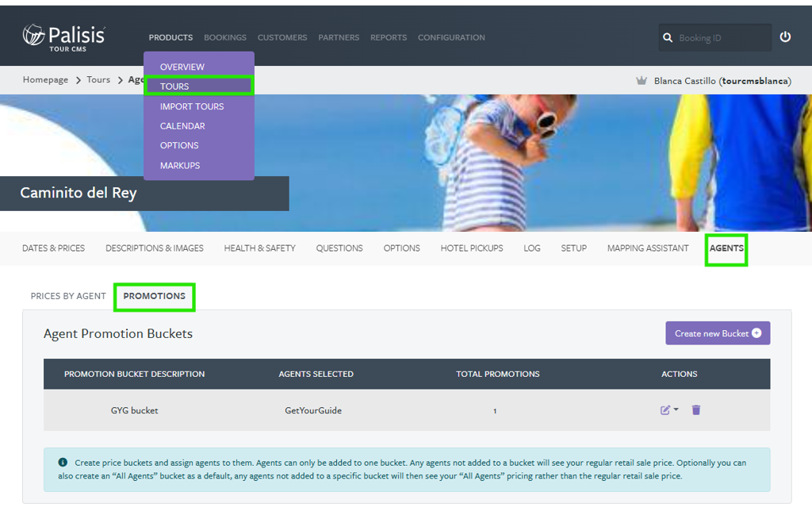The image size is (812, 519).
Task: Click the plus icon on Create new Bucket
Action: pyautogui.click(x=756, y=333)
